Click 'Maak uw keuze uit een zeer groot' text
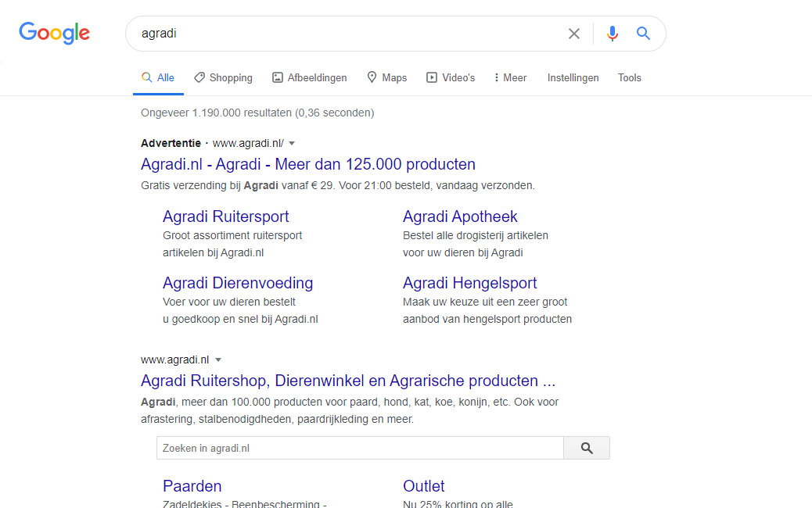Image resolution: width=812 pixels, height=508 pixels. pyautogui.click(x=485, y=302)
